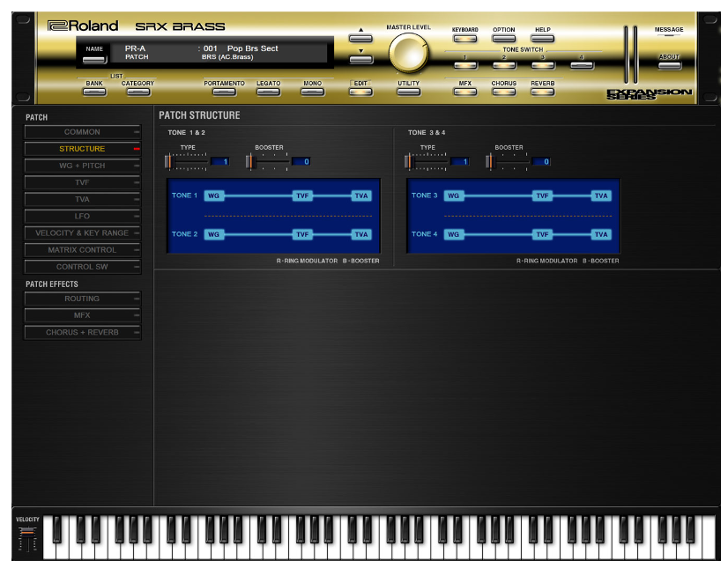
Task: Click the TVA block of Tone 3
Action: point(601,195)
